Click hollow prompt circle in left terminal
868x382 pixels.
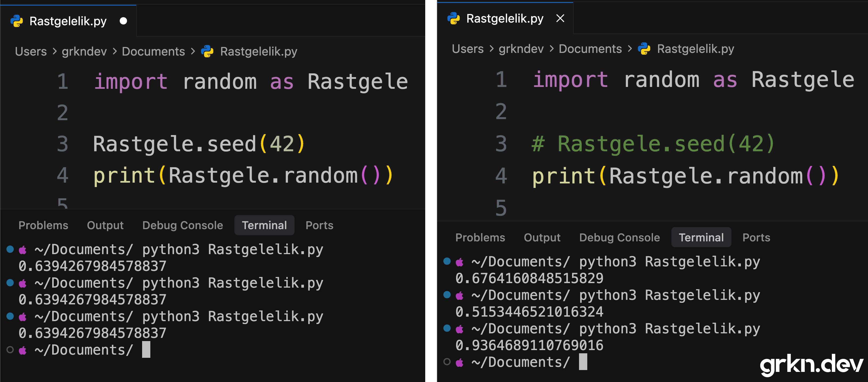[10, 350]
